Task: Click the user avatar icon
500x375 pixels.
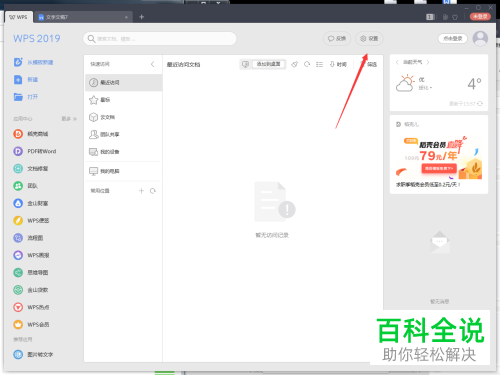Action: [x=480, y=39]
